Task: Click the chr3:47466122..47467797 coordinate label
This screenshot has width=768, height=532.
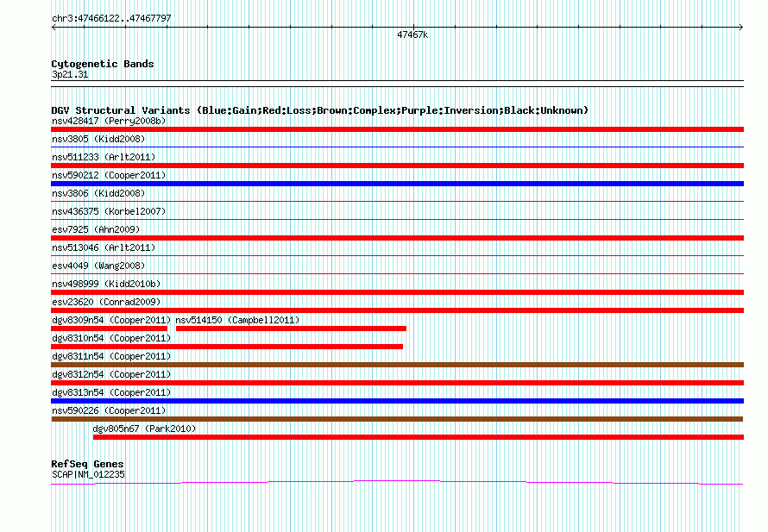Action: pos(111,19)
